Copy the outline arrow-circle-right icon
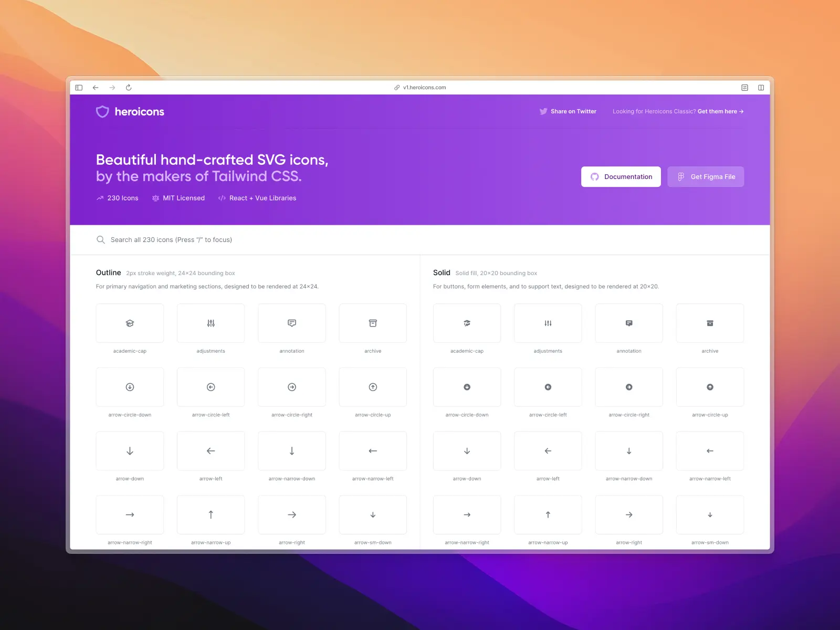 (x=292, y=387)
